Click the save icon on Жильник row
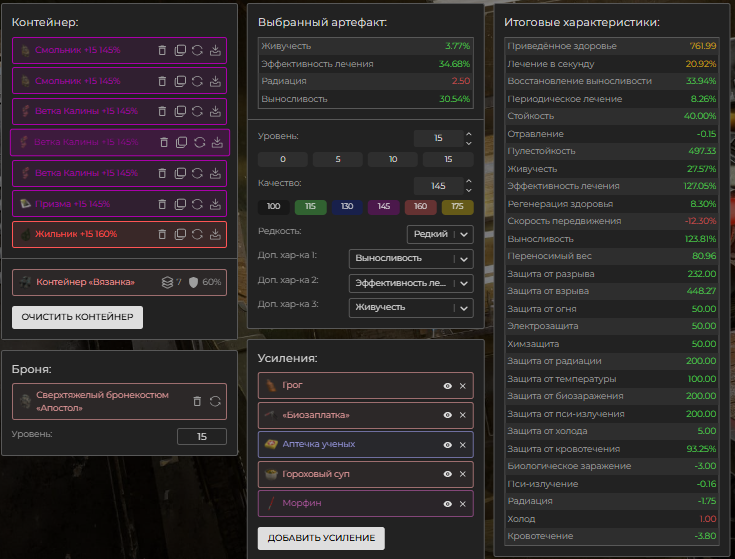Screen dimensions: 735x559 pos(216,235)
